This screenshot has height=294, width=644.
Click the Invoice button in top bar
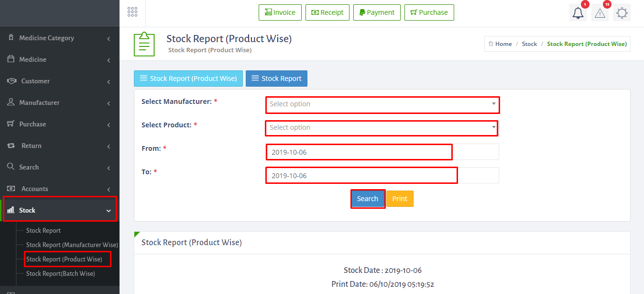click(x=280, y=12)
